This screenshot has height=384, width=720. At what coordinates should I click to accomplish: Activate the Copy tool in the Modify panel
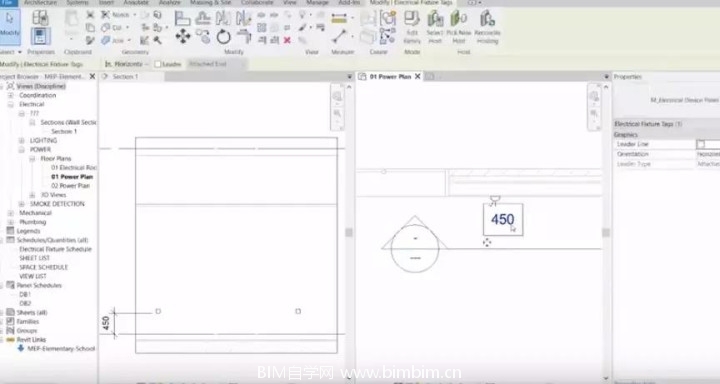click(202, 36)
